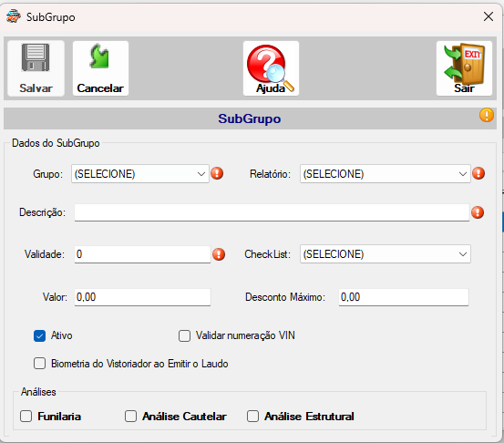504x443 pixels.
Task: Open the Relatório dropdown
Action: 386,174
